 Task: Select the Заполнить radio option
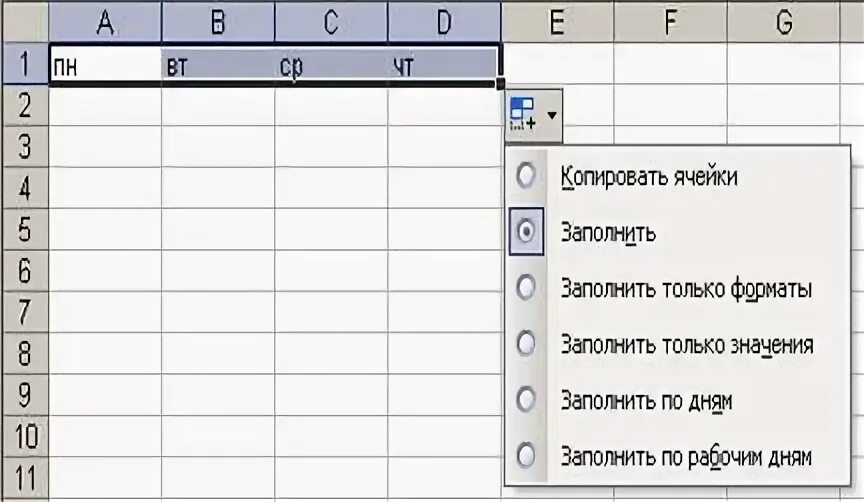526,231
